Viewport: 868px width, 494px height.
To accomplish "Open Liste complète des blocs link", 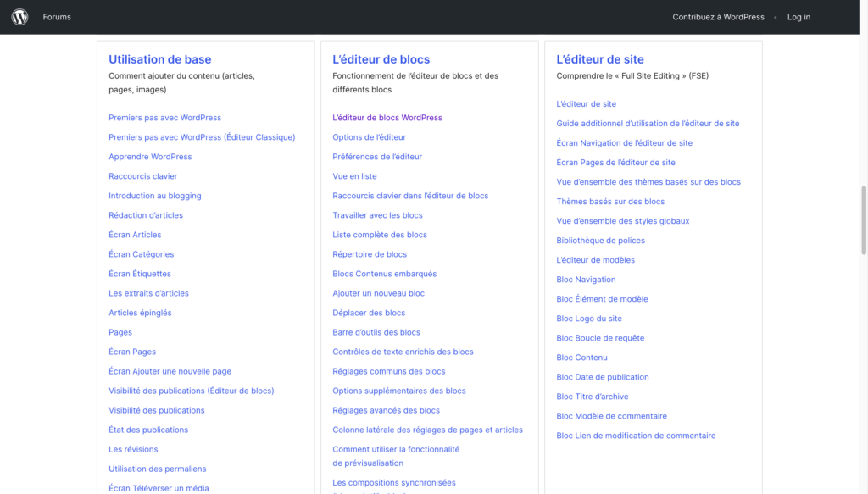I will pos(380,235).
